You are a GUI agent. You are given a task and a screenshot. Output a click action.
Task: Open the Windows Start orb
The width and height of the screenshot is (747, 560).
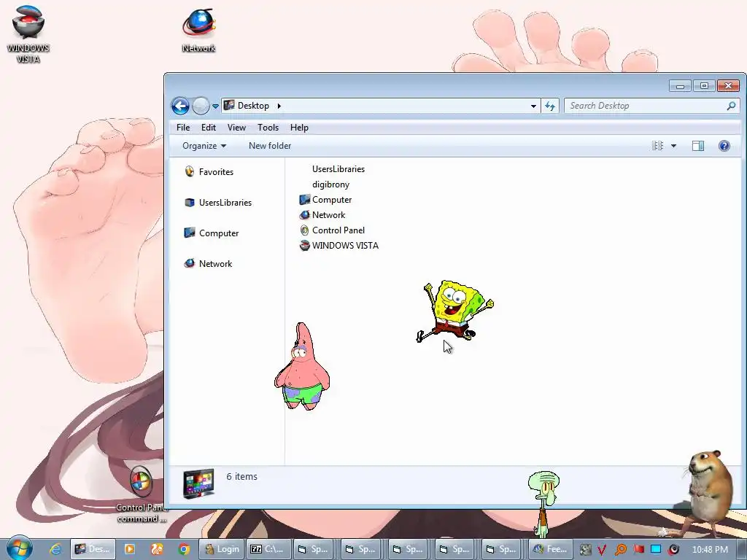tap(20, 548)
